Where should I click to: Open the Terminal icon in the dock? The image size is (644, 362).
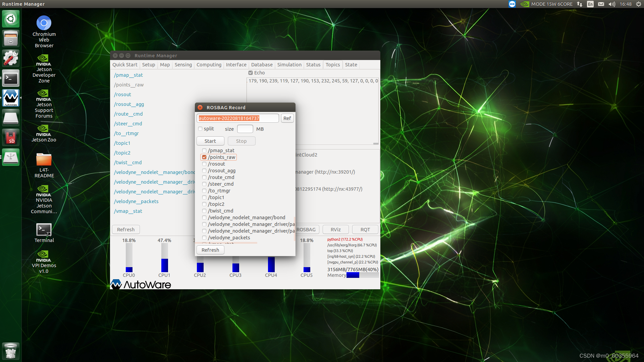11,78
